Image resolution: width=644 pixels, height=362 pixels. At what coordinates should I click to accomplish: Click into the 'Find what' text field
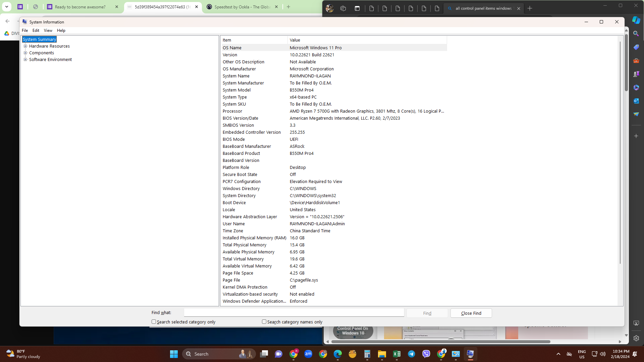tap(294, 313)
